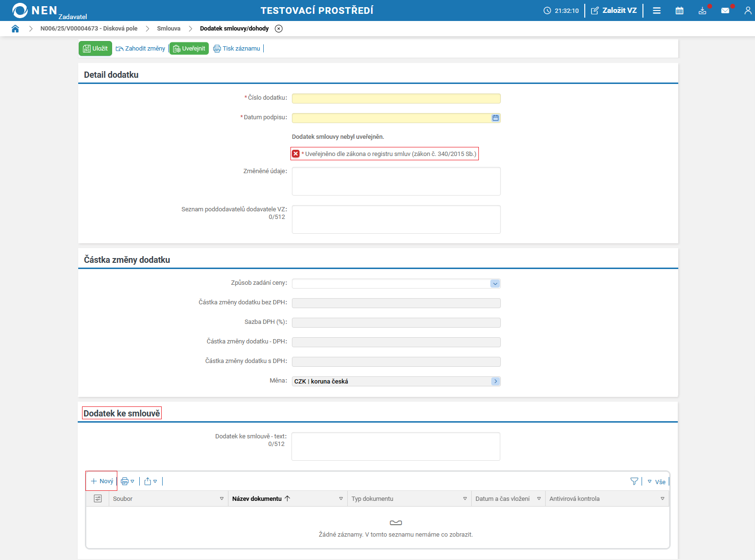The height and width of the screenshot is (560, 755).
Task: Open Typ dokumentu column filter arrow
Action: pyautogui.click(x=465, y=498)
